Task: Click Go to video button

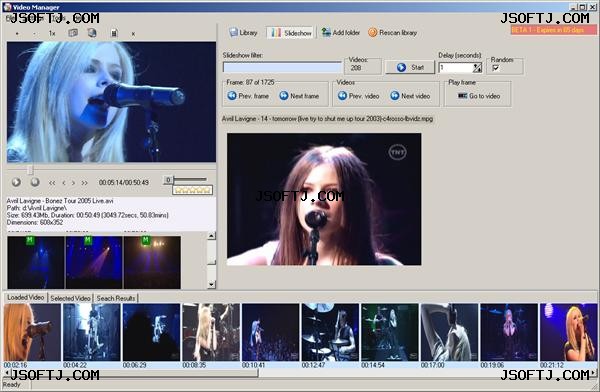Action: pos(479,96)
